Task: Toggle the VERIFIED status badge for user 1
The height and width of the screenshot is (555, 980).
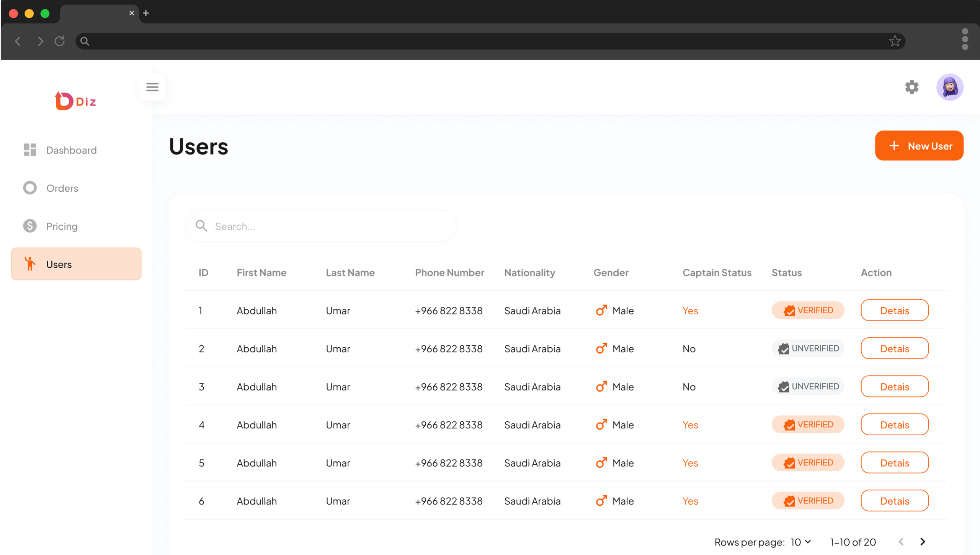Action: coord(808,310)
